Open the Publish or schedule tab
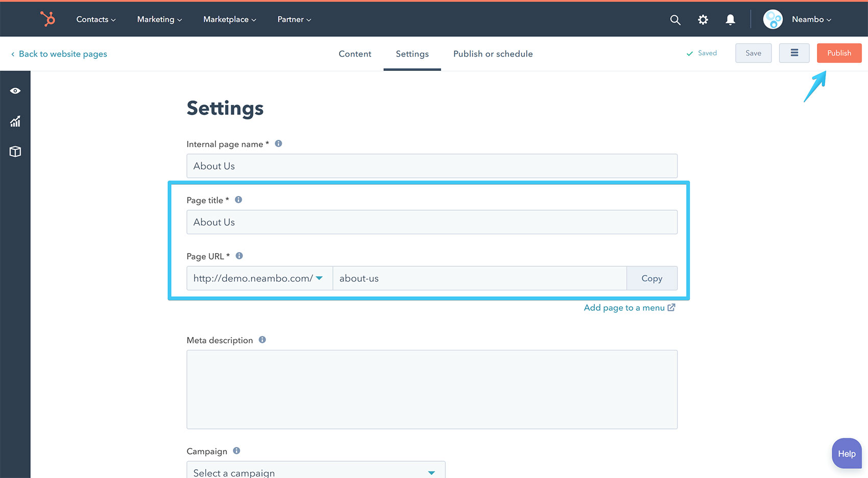The height and width of the screenshot is (478, 868). click(x=492, y=54)
